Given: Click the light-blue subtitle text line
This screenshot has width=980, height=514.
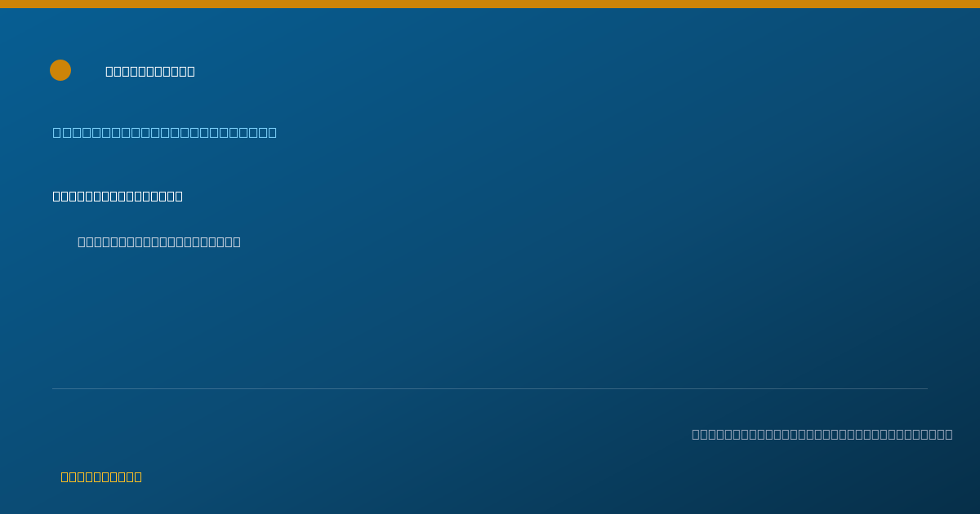Looking at the screenshot, I should click(165, 132).
